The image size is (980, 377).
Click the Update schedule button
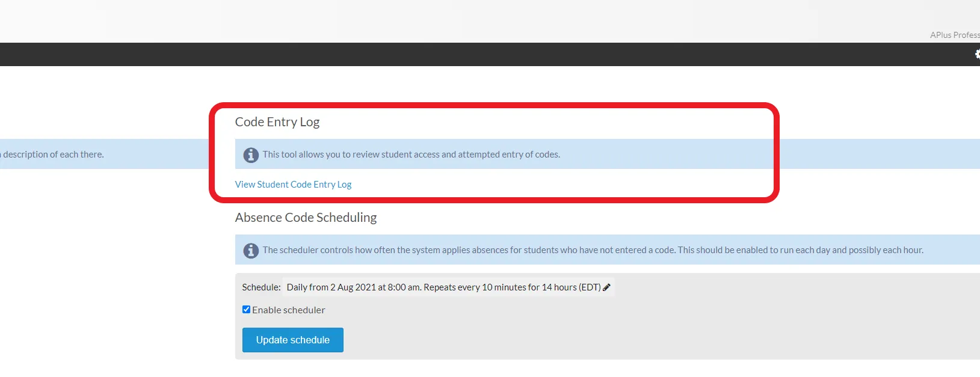coord(293,340)
